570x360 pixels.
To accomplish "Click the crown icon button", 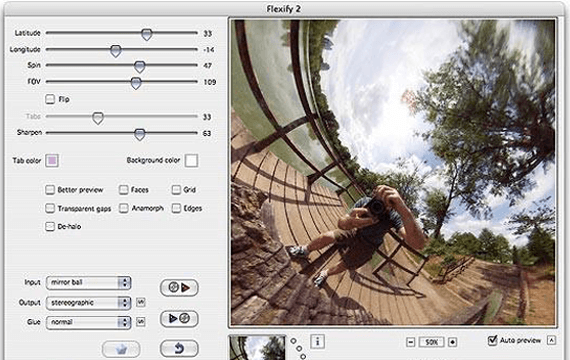I will pos(121,349).
